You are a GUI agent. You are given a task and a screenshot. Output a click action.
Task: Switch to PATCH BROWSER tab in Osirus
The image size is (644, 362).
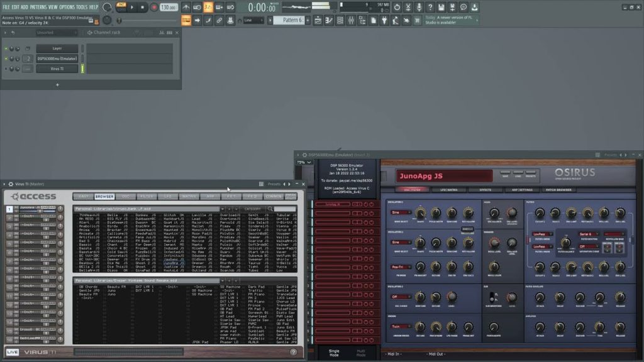tap(558, 190)
